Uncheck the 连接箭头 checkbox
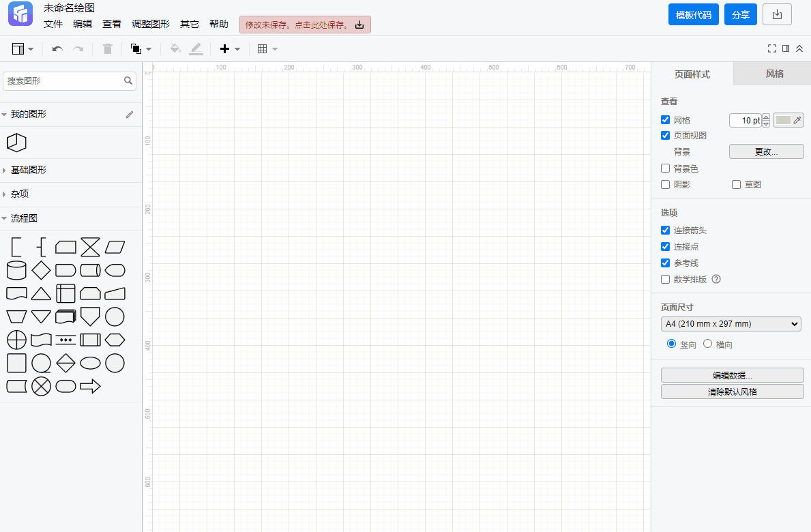 point(666,230)
